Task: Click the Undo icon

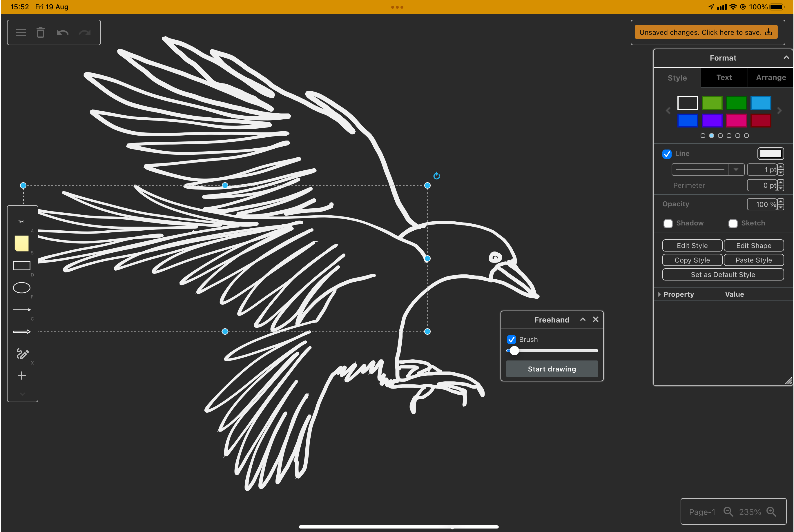Action: click(x=62, y=32)
